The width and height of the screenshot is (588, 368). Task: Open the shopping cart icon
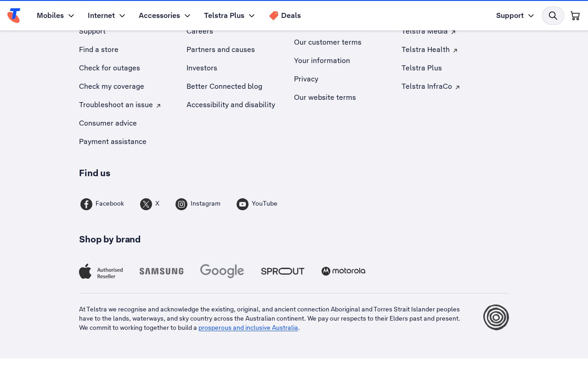click(x=575, y=16)
